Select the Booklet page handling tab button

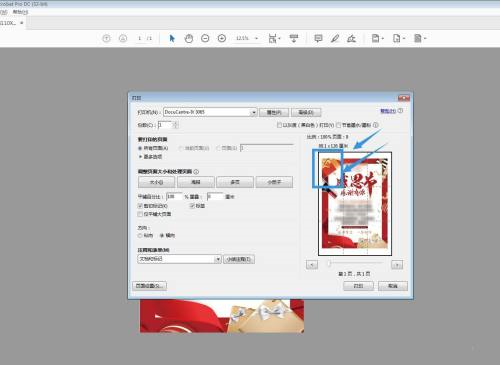[x=274, y=182]
